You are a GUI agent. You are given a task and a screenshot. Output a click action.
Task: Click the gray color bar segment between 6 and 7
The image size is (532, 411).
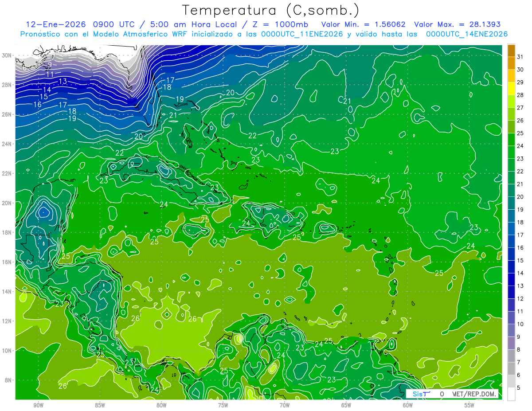point(511,368)
